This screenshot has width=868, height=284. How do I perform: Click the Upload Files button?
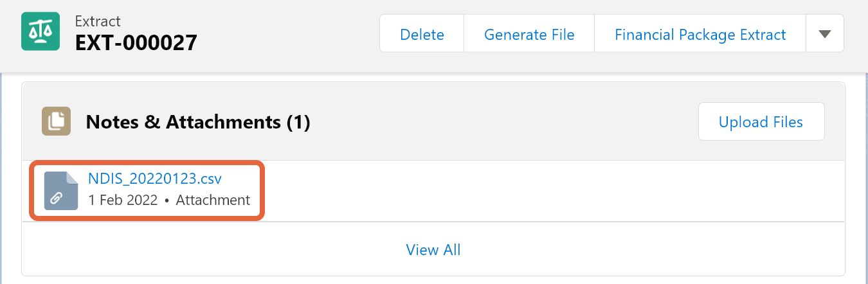pyautogui.click(x=761, y=121)
